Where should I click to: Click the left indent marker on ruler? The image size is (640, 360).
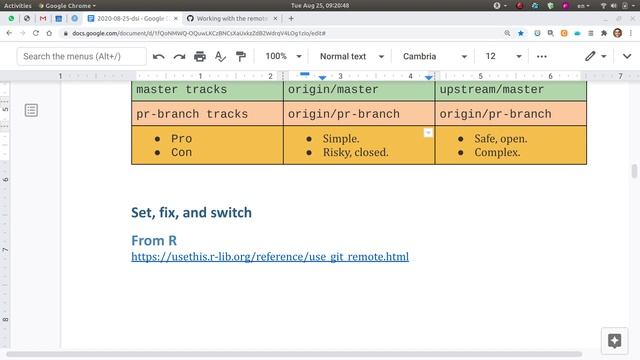322,77
